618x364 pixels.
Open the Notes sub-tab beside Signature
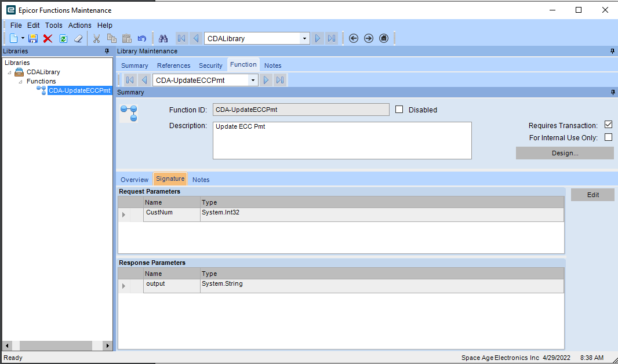tap(201, 180)
